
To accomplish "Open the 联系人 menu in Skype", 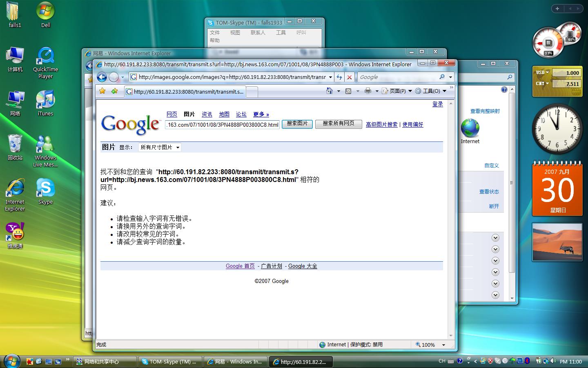I will point(258,33).
